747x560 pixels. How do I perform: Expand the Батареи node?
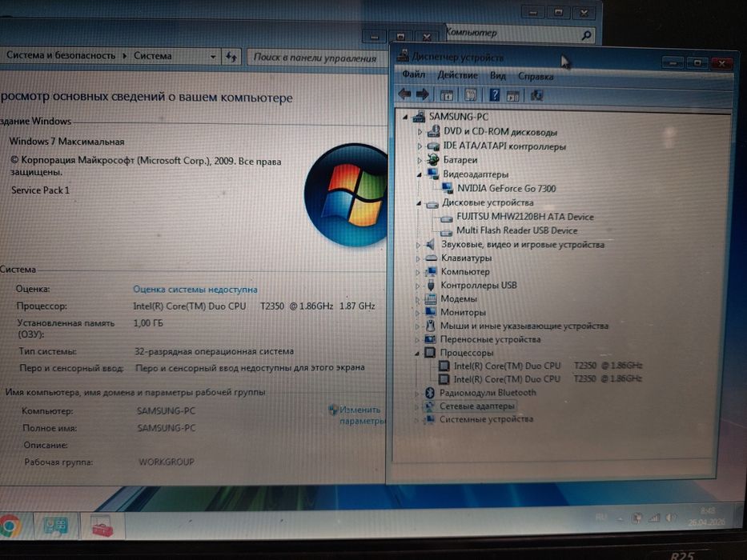[420, 160]
